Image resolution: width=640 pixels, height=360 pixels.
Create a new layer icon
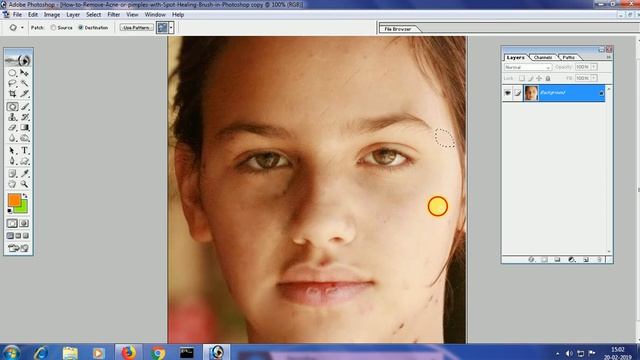point(586,260)
